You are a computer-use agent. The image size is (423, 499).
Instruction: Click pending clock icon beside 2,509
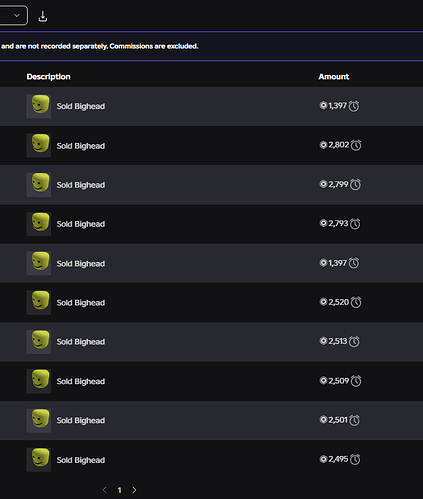click(x=356, y=381)
